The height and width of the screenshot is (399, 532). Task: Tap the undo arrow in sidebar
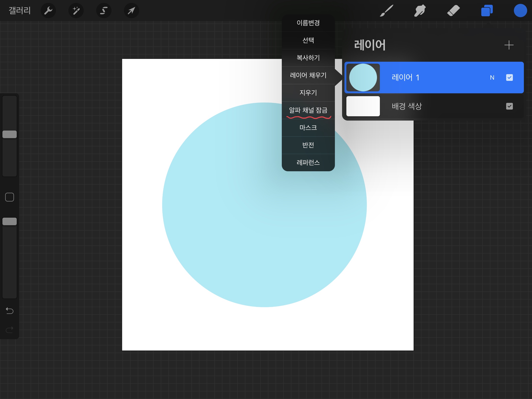coord(10,311)
